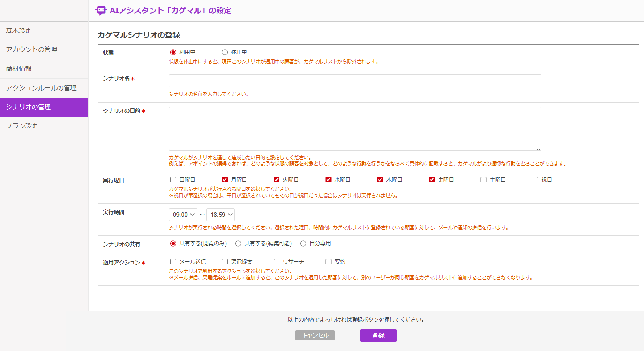The width and height of the screenshot is (644, 351).
Task: Select 共有する(編集可能) sharing option
Action: (x=238, y=244)
